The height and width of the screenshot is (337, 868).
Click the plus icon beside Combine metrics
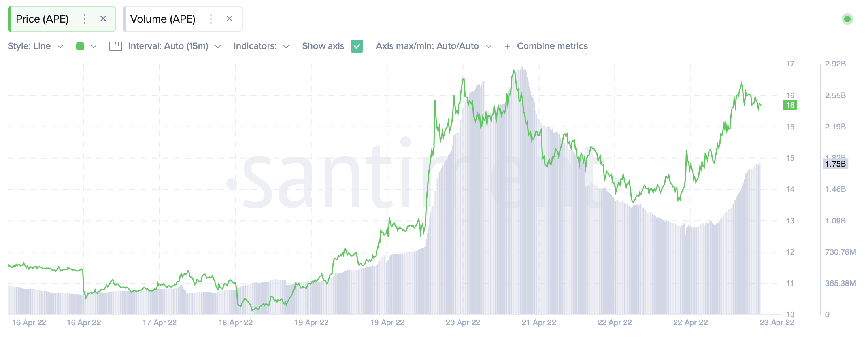(508, 46)
